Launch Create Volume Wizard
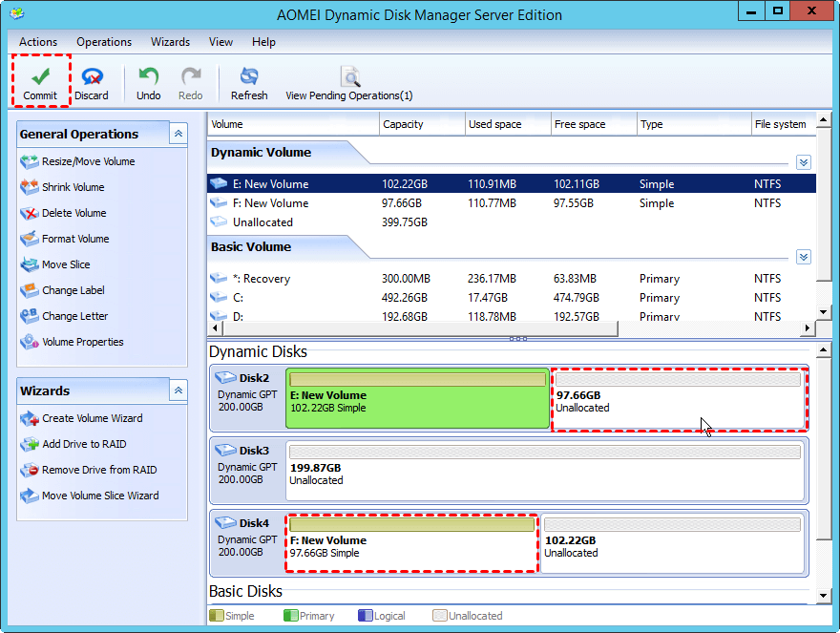The width and height of the screenshot is (840, 633). tap(92, 418)
